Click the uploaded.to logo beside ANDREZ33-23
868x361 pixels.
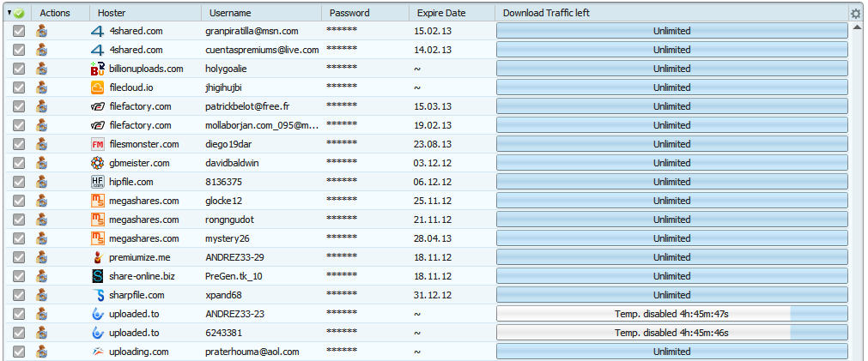click(97, 314)
